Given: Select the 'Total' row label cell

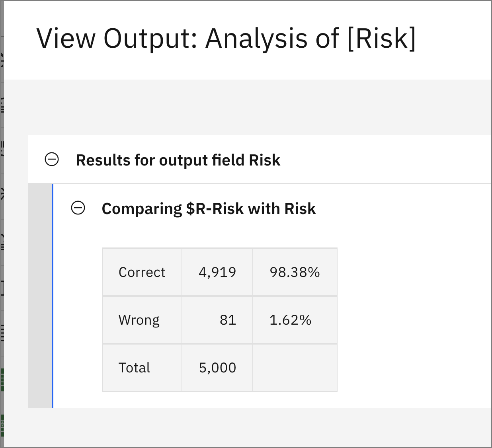Looking at the screenshot, I should tap(142, 368).
